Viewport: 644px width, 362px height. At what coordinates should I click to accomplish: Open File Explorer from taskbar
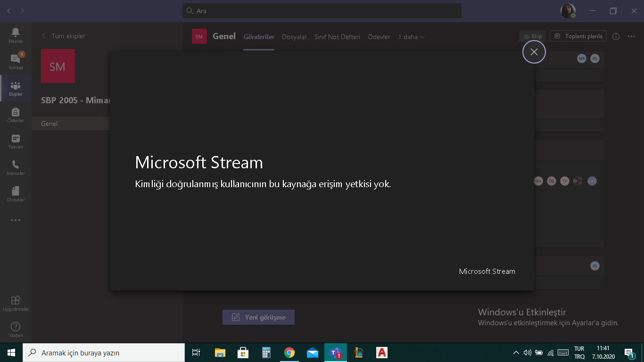click(220, 353)
